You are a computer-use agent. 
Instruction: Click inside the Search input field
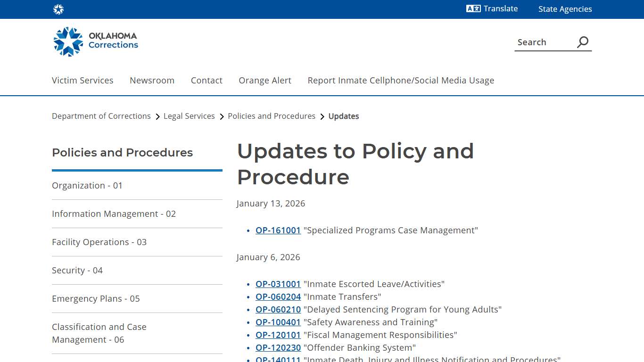point(542,42)
